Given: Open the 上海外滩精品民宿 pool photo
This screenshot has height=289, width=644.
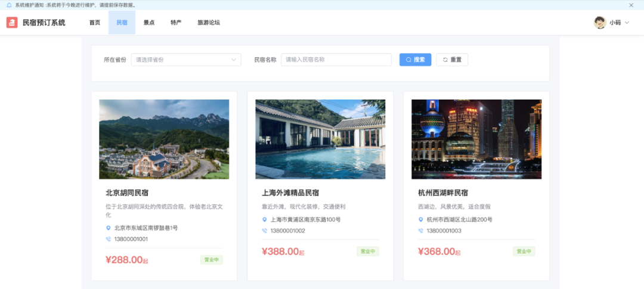Looking at the screenshot, I should tap(320, 139).
